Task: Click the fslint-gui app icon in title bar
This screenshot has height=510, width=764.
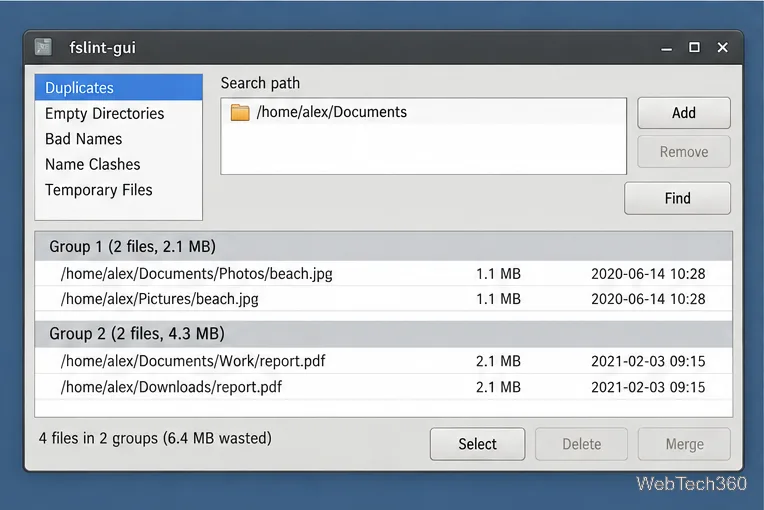Action: pyautogui.click(x=43, y=47)
